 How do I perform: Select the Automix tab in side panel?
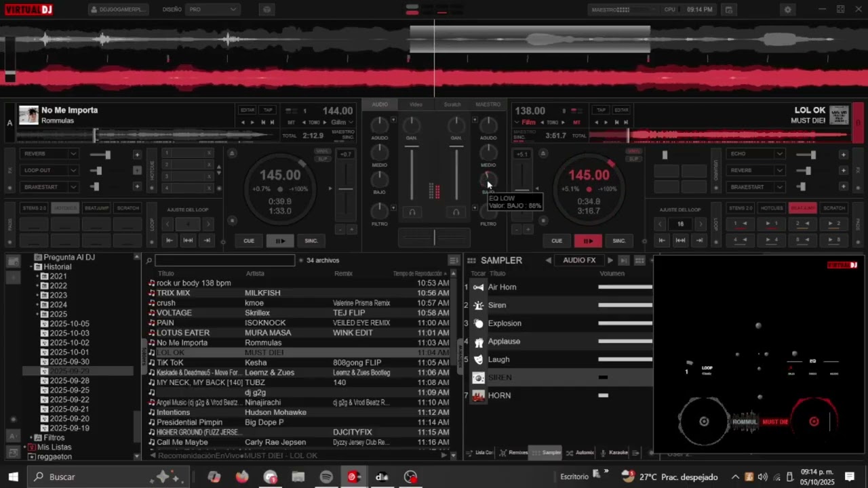[580, 453]
